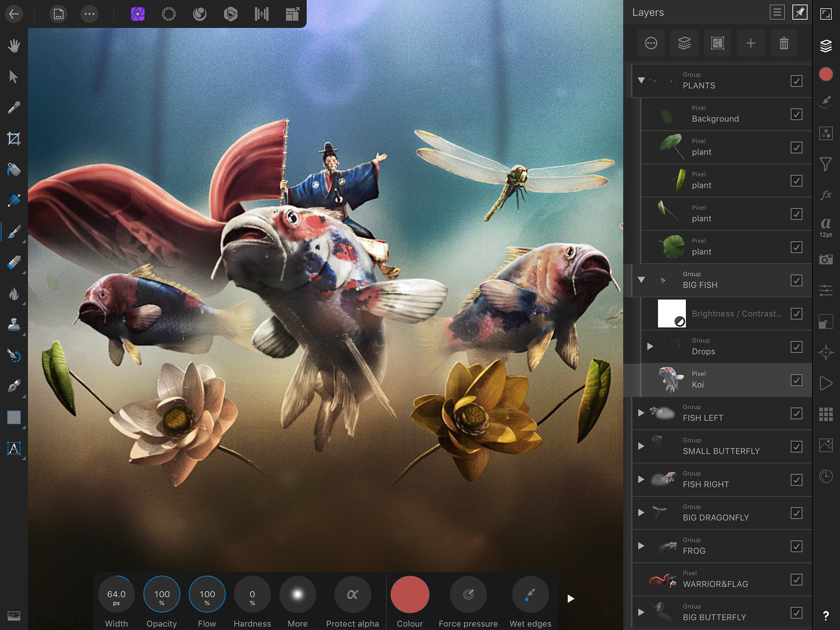The height and width of the screenshot is (630, 840).
Task: Switch to the Export Persona
Action: [292, 14]
